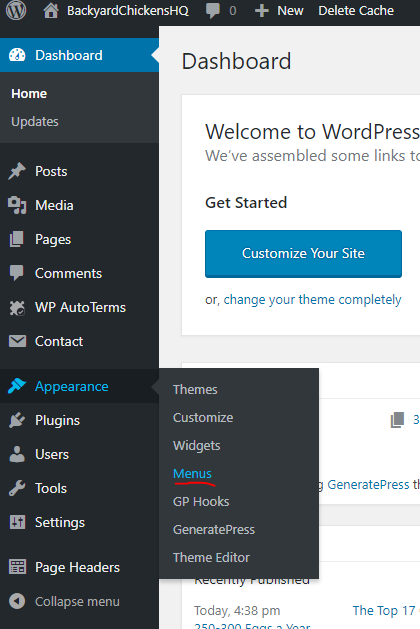Click the Get Started heading
The image size is (420, 629).
click(246, 203)
